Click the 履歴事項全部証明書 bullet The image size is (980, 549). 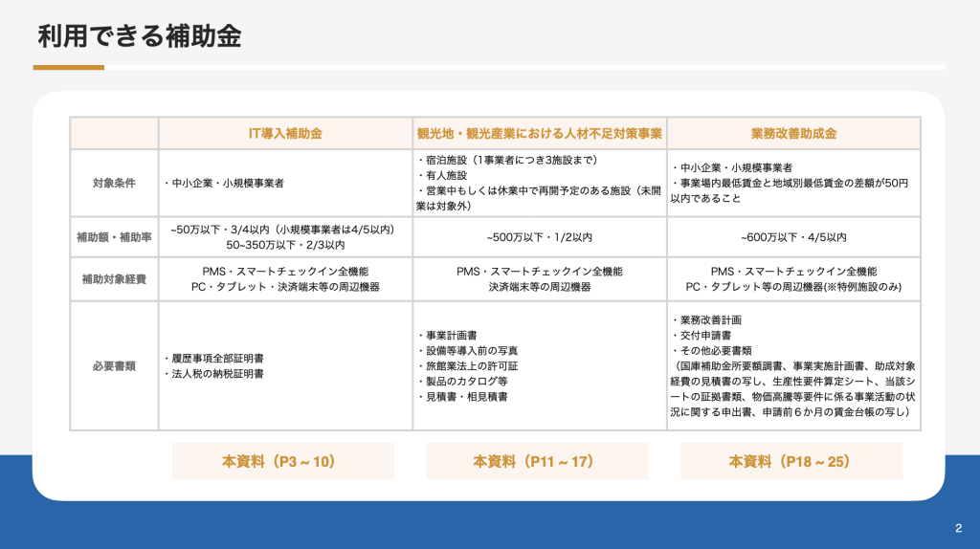[213, 359]
